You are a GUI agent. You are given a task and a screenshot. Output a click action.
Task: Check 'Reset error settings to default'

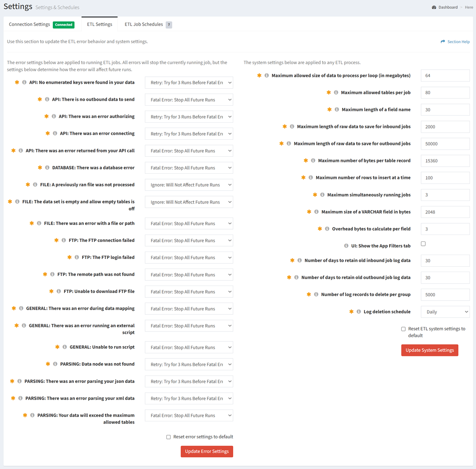(169, 437)
